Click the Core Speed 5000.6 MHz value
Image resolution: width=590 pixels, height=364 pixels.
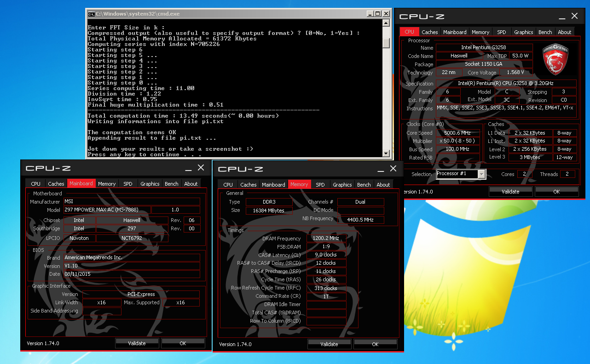[457, 133]
